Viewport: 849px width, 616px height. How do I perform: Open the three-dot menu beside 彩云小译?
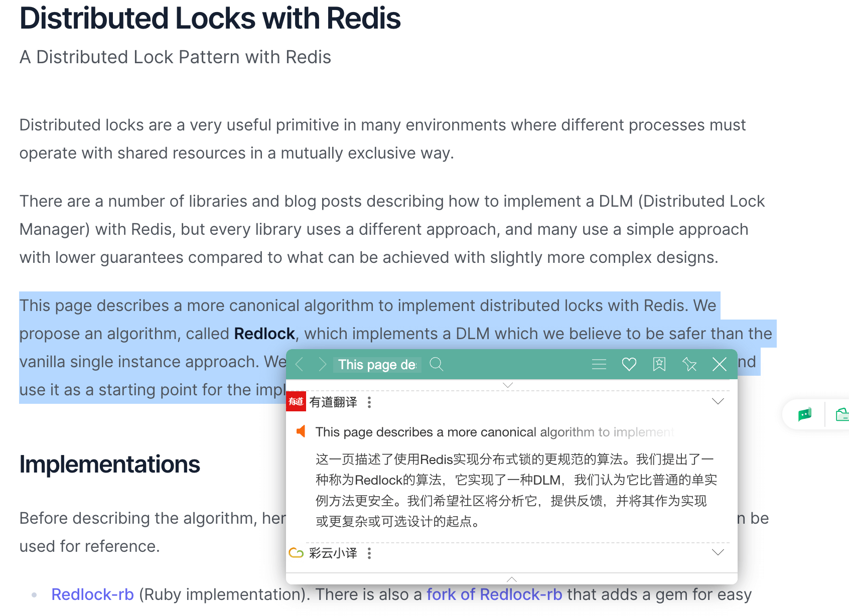(x=369, y=553)
